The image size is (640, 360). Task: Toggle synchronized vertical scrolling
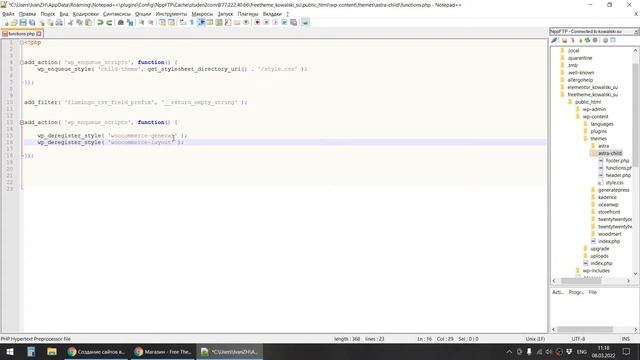pos(162,22)
